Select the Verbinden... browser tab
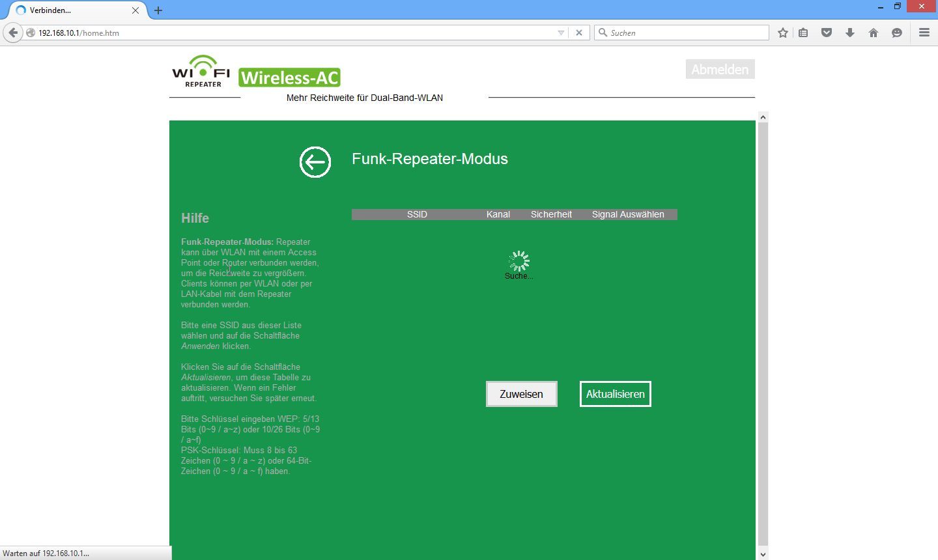This screenshot has width=938, height=560. [x=72, y=10]
